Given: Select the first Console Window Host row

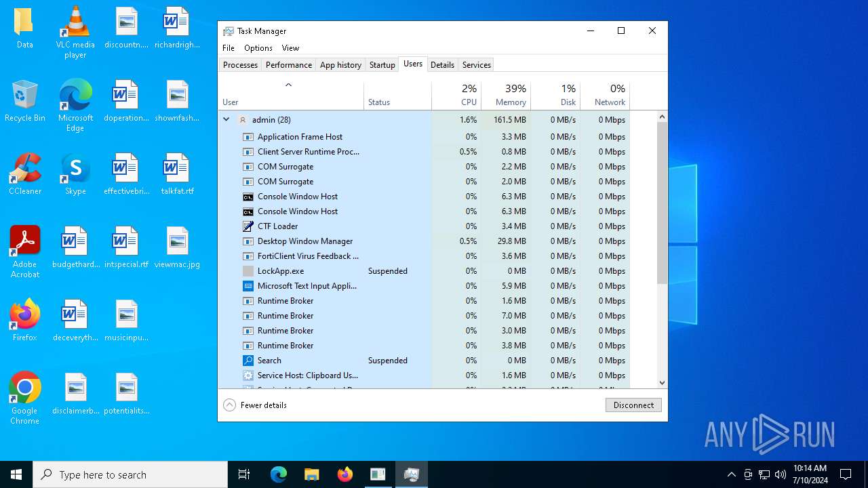Looking at the screenshot, I should point(424,197).
